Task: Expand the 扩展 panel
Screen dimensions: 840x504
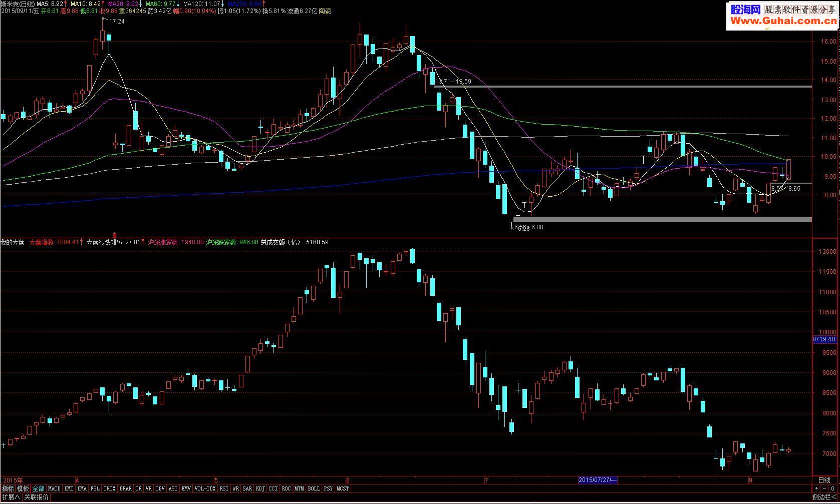Action: click(11, 497)
